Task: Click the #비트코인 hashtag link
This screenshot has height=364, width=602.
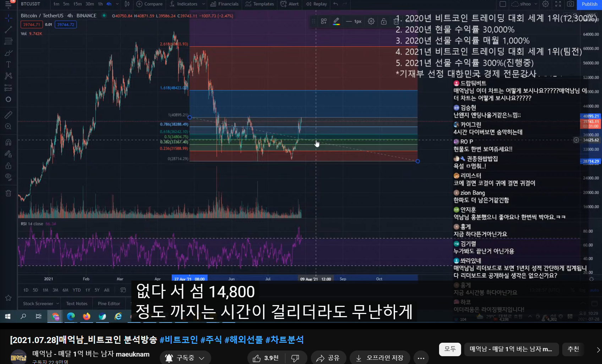Action: coord(179,340)
